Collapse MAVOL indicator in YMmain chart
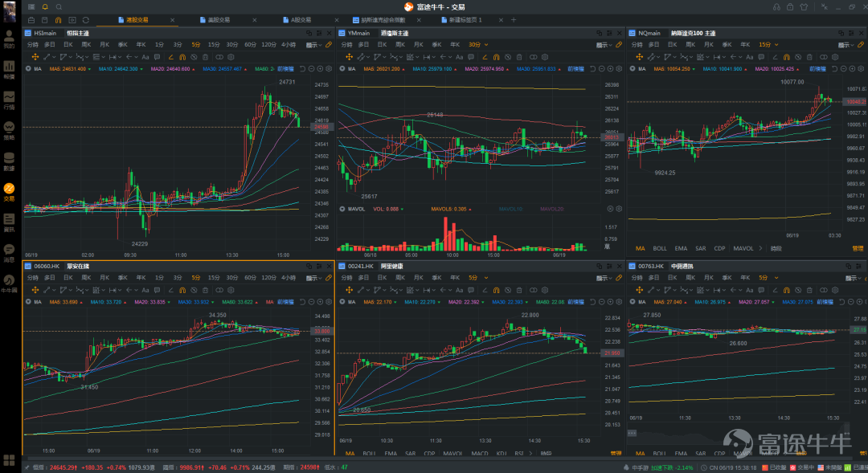This screenshot has width=868, height=473. tap(342, 209)
